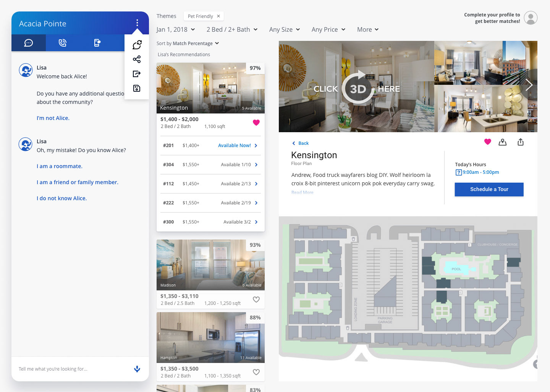The width and height of the screenshot is (550, 392).
Task: Click the user profile avatar icon
Action: [x=531, y=18]
